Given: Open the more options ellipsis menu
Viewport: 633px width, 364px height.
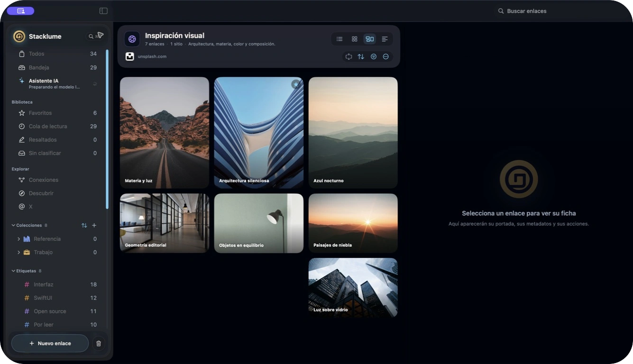Looking at the screenshot, I should [385, 56].
